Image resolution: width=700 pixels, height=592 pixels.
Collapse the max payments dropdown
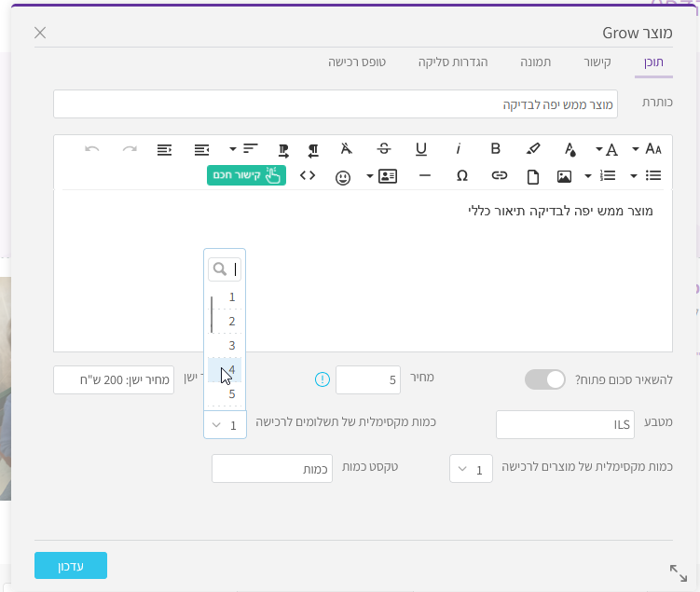[225, 424]
